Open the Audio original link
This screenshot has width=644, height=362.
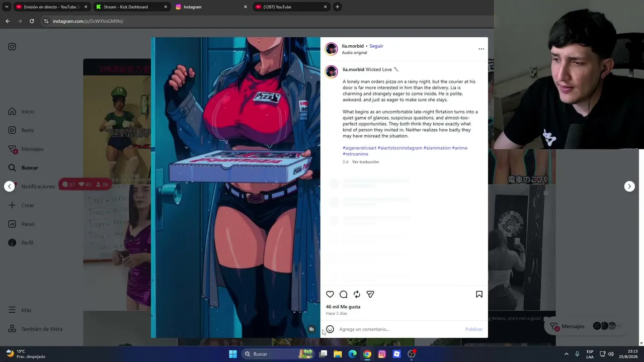click(x=355, y=53)
